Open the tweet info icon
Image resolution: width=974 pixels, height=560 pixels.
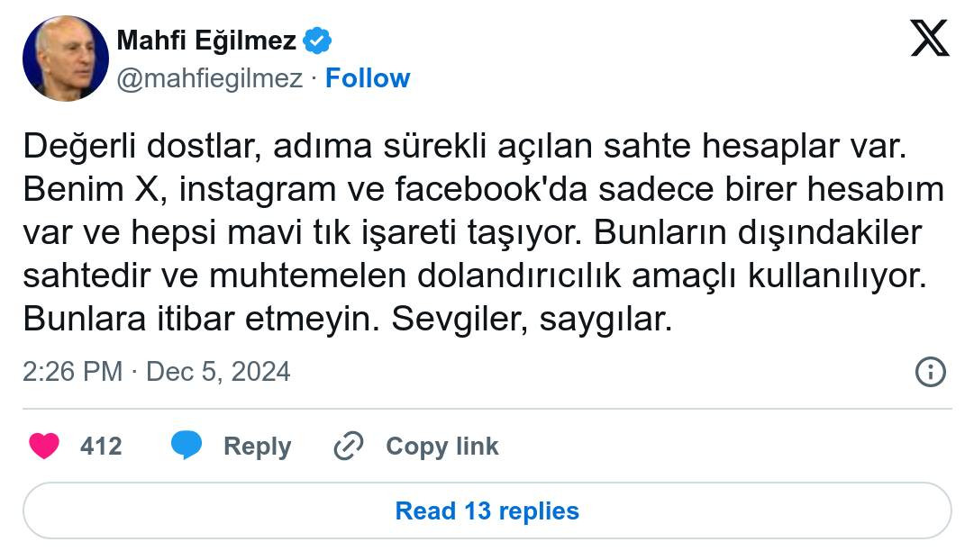tap(930, 372)
